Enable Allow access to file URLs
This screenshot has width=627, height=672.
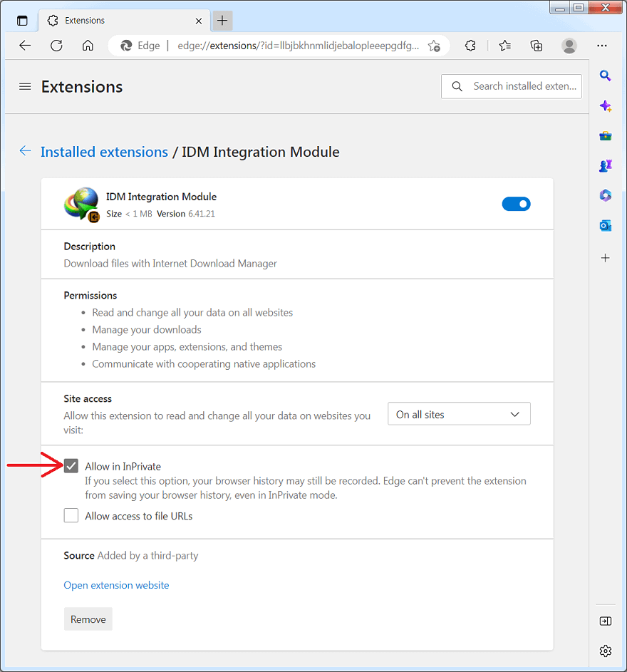[x=71, y=515]
